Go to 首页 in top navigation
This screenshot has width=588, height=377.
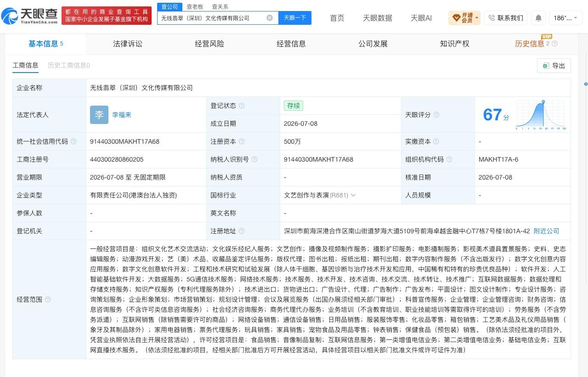(x=337, y=18)
